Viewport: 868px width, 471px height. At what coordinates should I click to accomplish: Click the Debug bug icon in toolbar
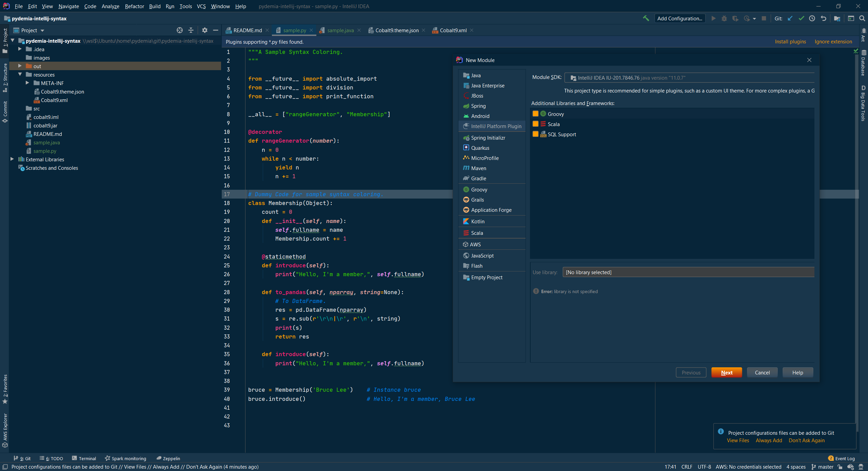[x=724, y=18]
